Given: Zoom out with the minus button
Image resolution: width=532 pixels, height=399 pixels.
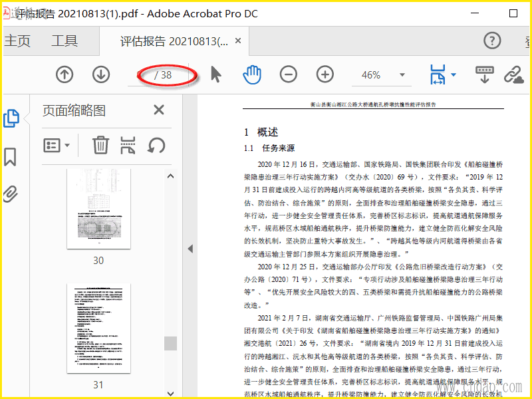Looking at the screenshot, I should [289, 74].
